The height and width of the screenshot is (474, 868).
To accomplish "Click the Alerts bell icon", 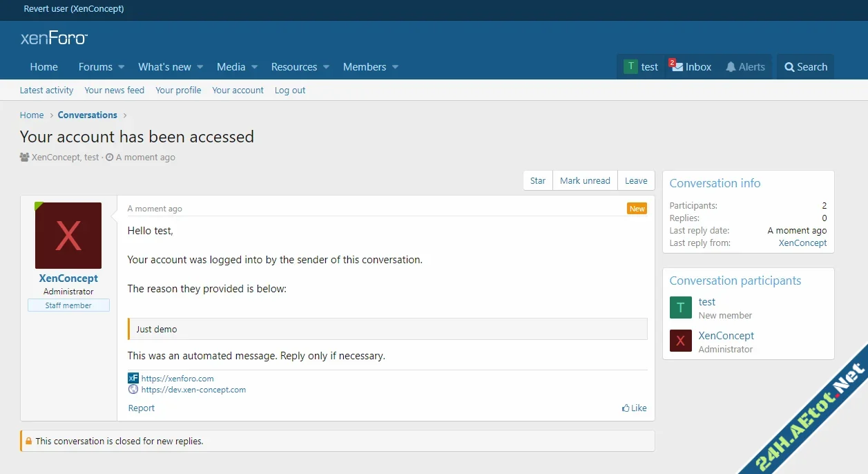I will (731, 66).
